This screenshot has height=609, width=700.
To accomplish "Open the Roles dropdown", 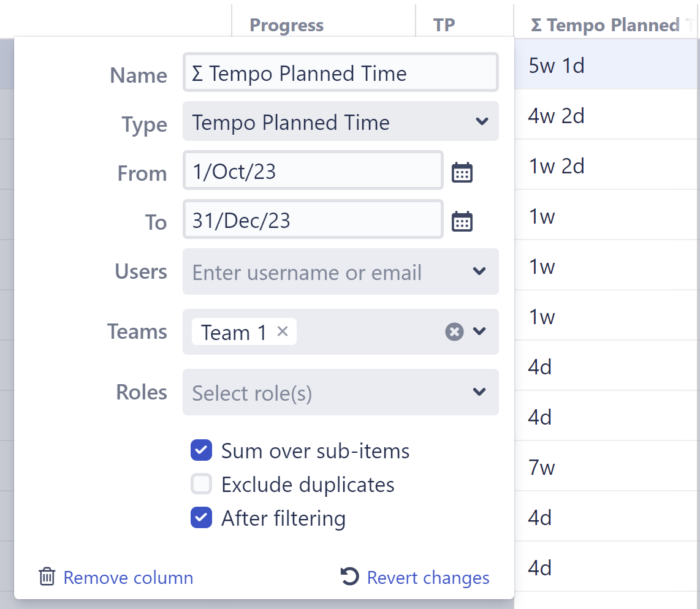I will point(479,392).
